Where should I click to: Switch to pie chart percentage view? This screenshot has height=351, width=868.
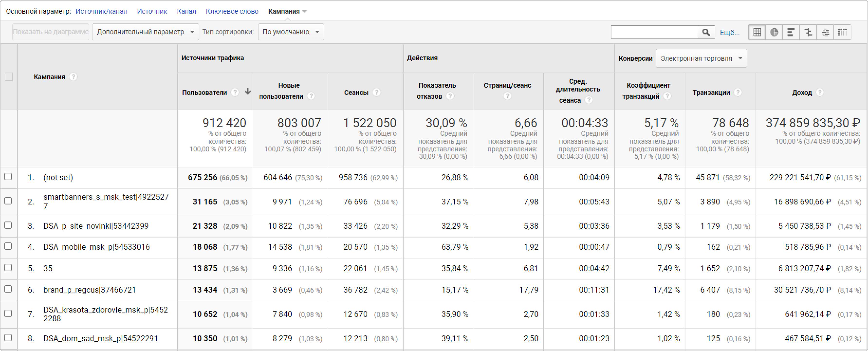pyautogui.click(x=774, y=32)
